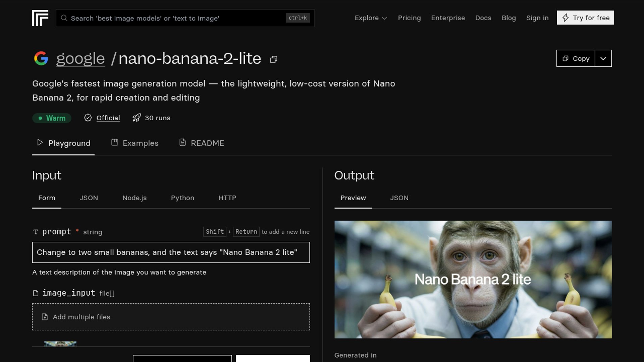
Task: Open the google owner link
Action: 80,59
